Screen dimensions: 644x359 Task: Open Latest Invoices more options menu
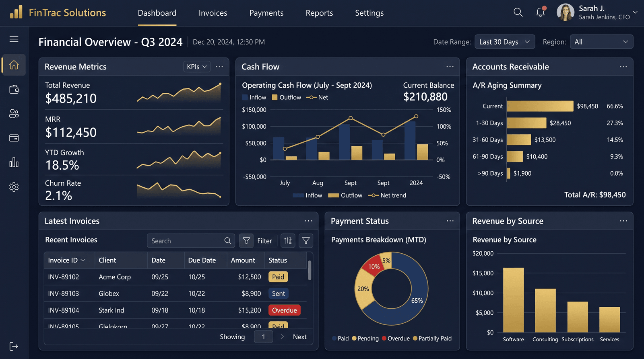[308, 221]
